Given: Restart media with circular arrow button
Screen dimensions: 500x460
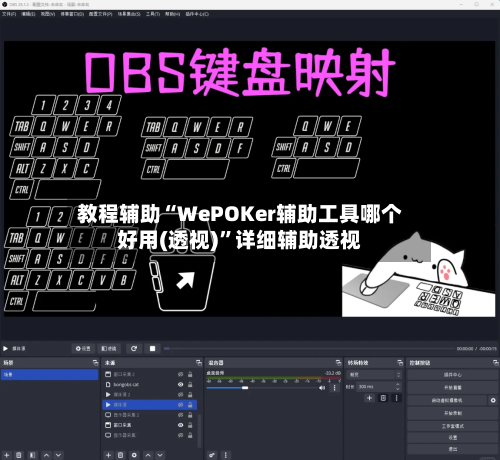Looking at the screenshot, I should 134,349.
